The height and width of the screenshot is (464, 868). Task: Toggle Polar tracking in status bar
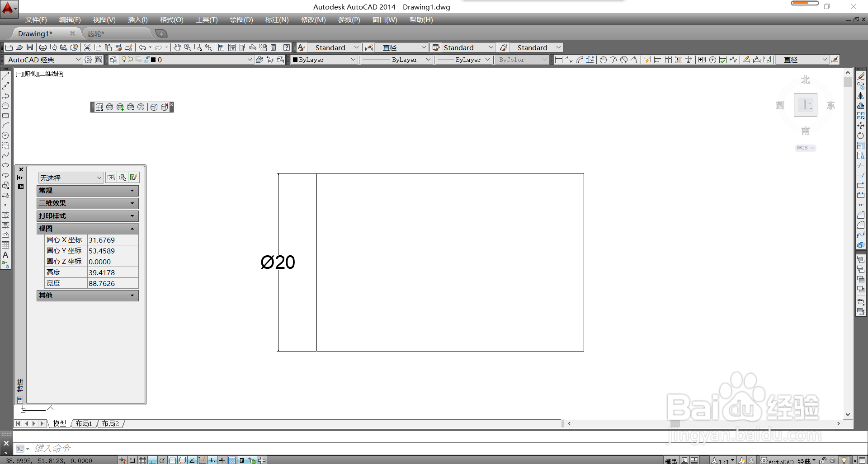coord(162,460)
